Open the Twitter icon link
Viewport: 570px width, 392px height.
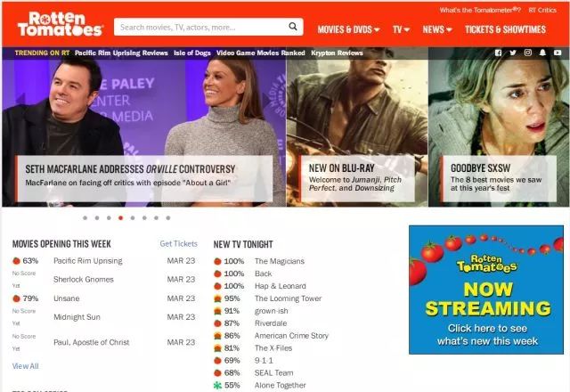pos(513,53)
